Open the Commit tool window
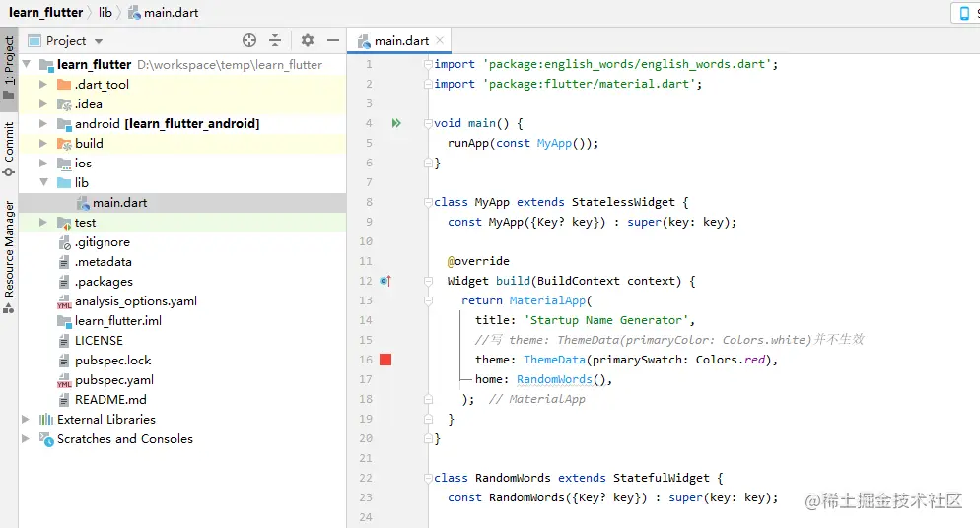 (9, 150)
